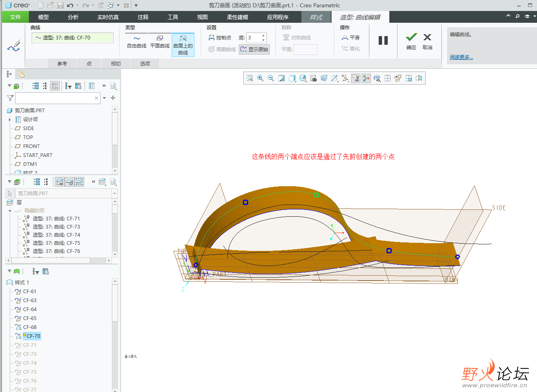Image resolution: width=537 pixels, height=392 pixels.
Task: Open the Read More (阅读更多) link
Action: (461, 57)
